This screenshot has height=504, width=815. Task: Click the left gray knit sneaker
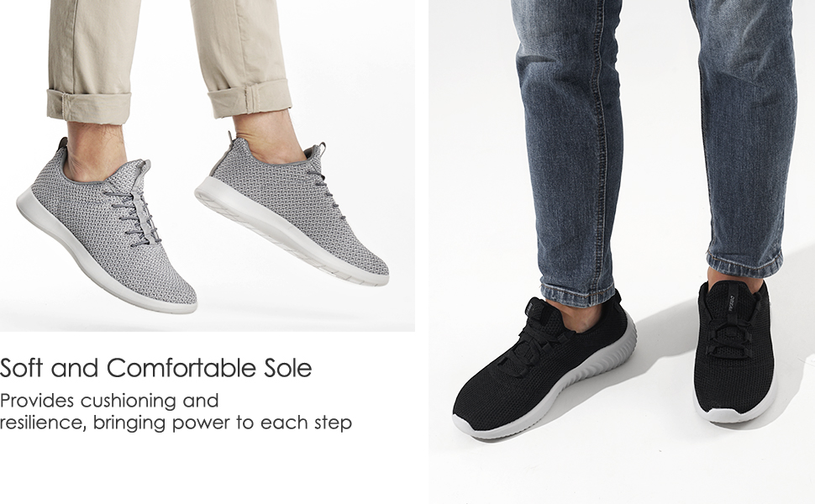(107, 228)
